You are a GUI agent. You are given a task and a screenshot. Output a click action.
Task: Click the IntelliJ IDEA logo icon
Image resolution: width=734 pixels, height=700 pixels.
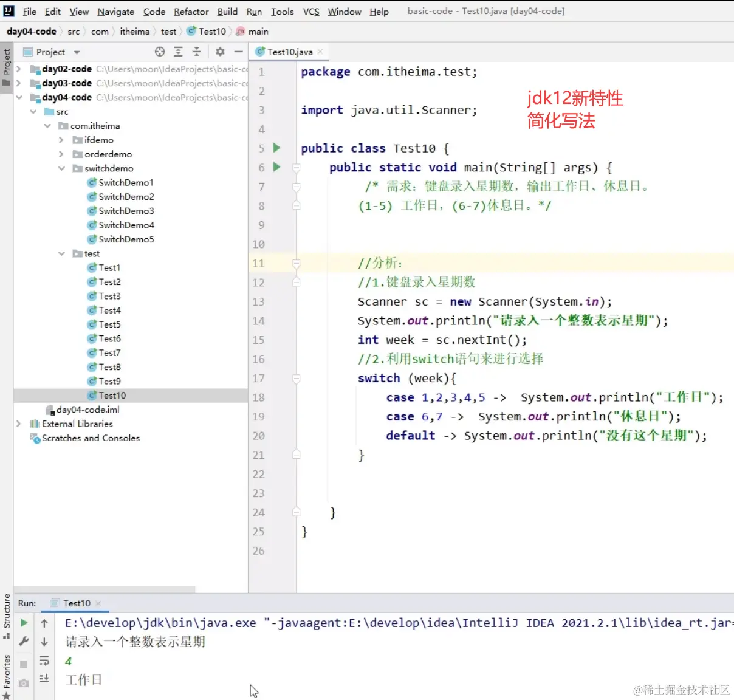pos(9,11)
